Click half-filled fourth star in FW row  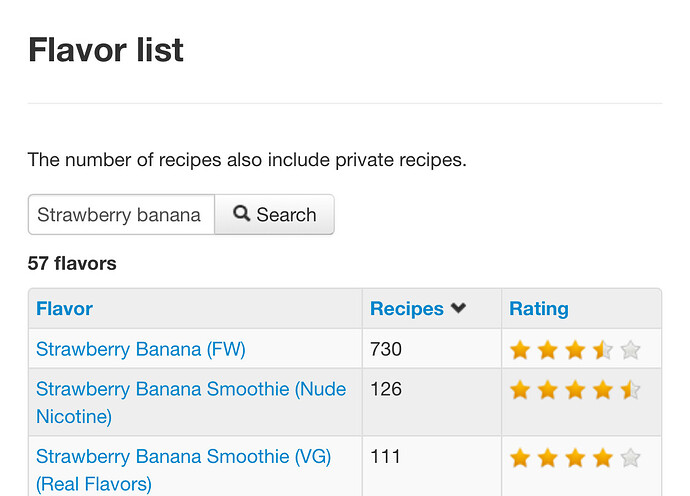[602, 350]
